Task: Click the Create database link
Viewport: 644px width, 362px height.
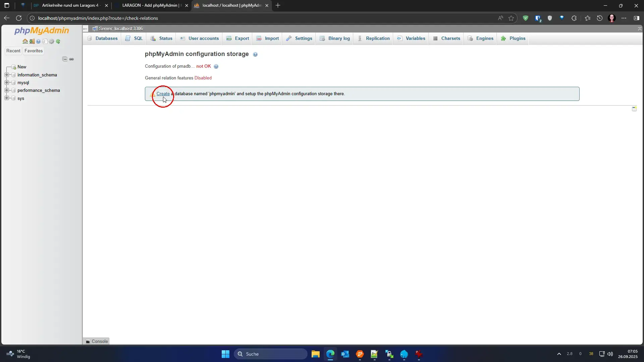Action: [x=163, y=94]
